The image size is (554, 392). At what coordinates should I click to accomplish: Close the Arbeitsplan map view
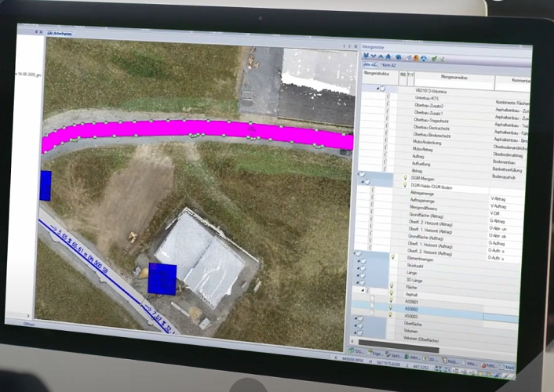click(355, 46)
